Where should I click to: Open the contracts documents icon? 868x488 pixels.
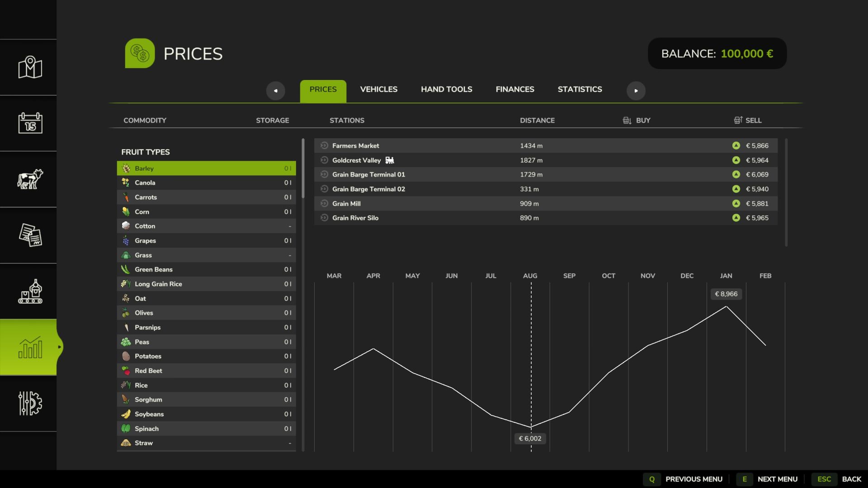point(30,235)
